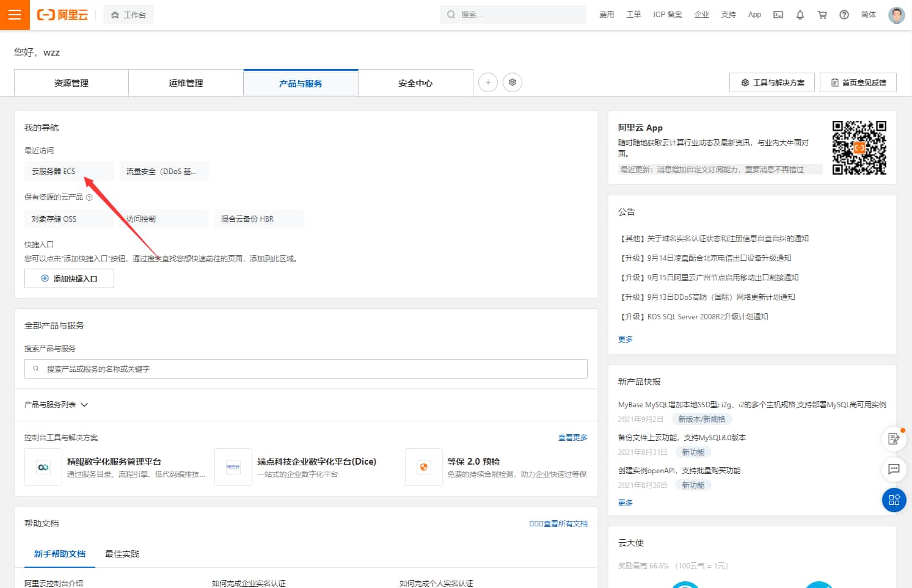The height and width of the screenshot is (588, 912).
Task: Open the shopping cart icon
Action: [822, 14]
